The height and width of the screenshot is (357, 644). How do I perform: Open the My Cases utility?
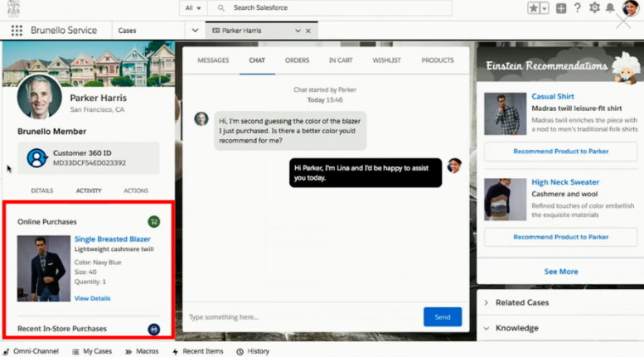click(92, 351)
